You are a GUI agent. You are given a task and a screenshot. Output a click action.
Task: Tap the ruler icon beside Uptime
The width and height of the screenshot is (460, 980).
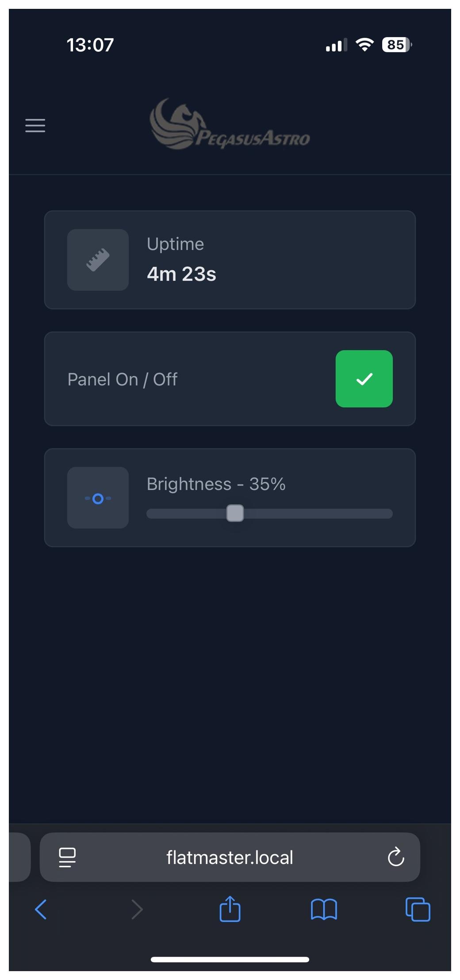coord(98,260)
